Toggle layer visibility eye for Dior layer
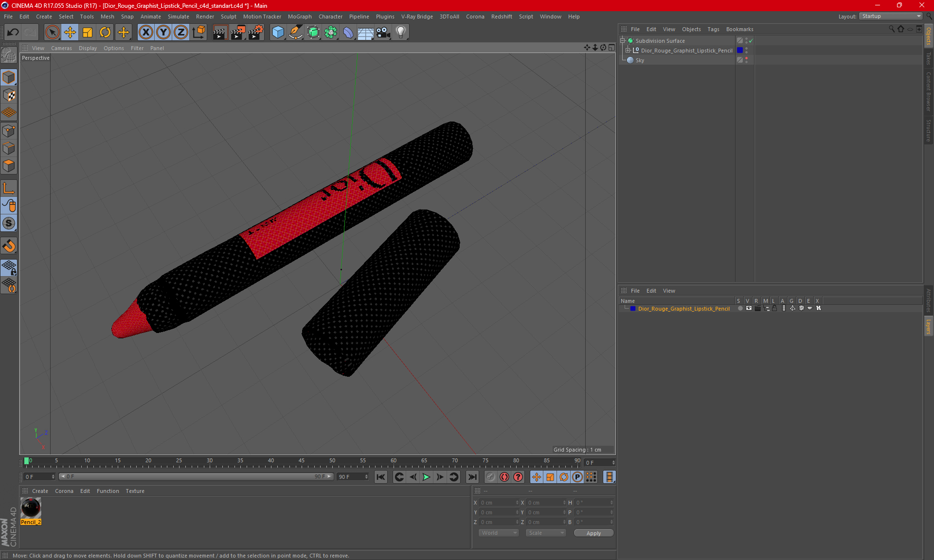Screen dimensions: 934x560 coord(749,308)
